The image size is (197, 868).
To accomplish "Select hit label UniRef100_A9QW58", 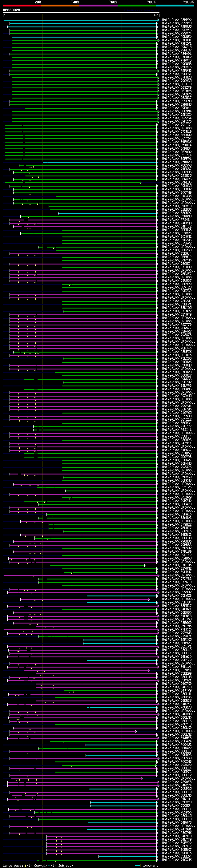I will click(x=177, y=64).
